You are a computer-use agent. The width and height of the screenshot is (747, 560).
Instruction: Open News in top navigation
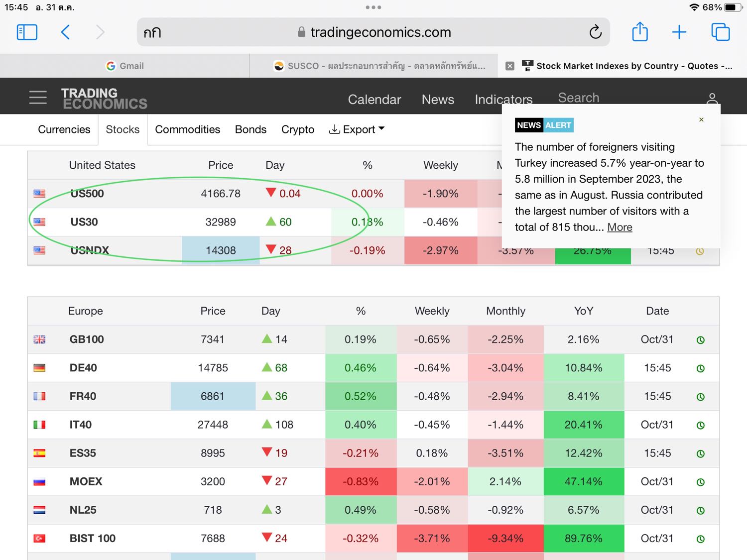pyautogui.click(x=438, y=100)
